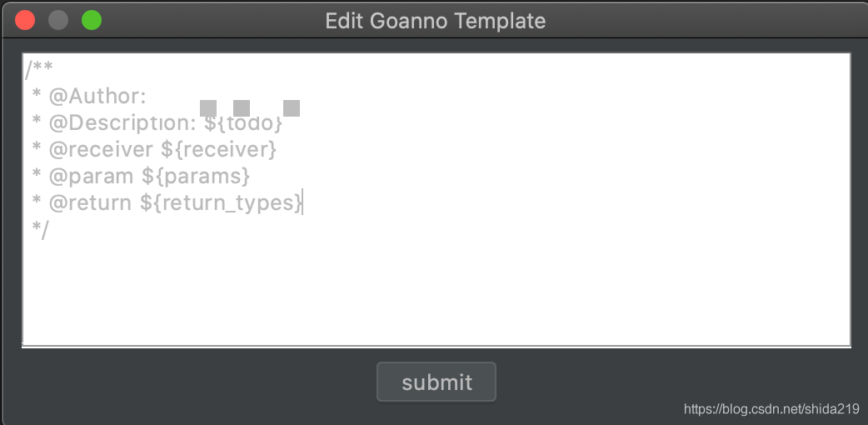Click the ${receiver} variable
868x425 pixels.
click(218, 150)
